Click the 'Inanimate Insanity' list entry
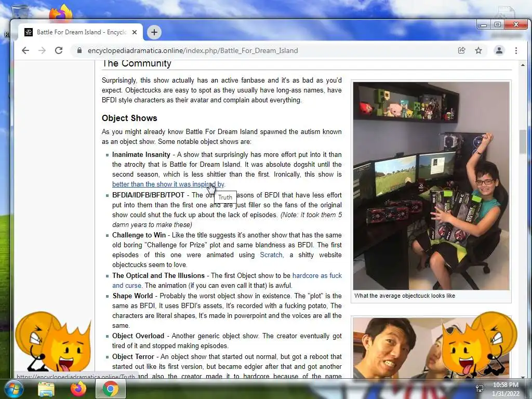 141,155
